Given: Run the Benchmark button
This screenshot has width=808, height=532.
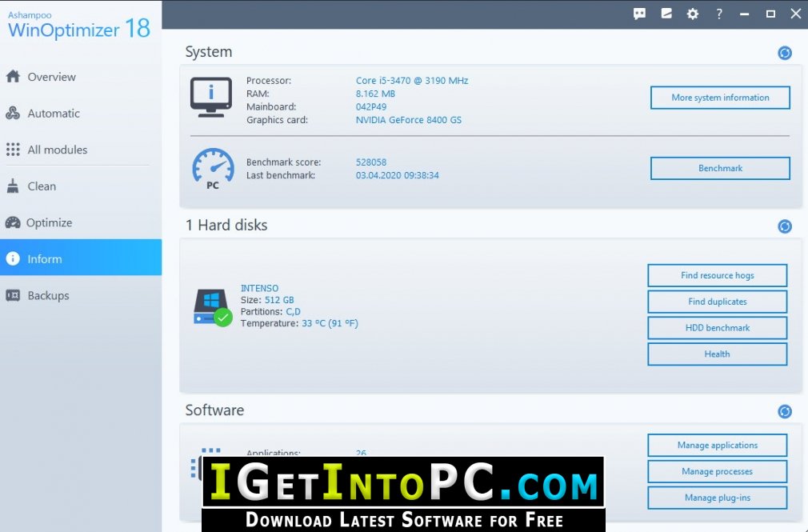Looking at the screenshot, I should pyautogui.click(x=720, y=168).
